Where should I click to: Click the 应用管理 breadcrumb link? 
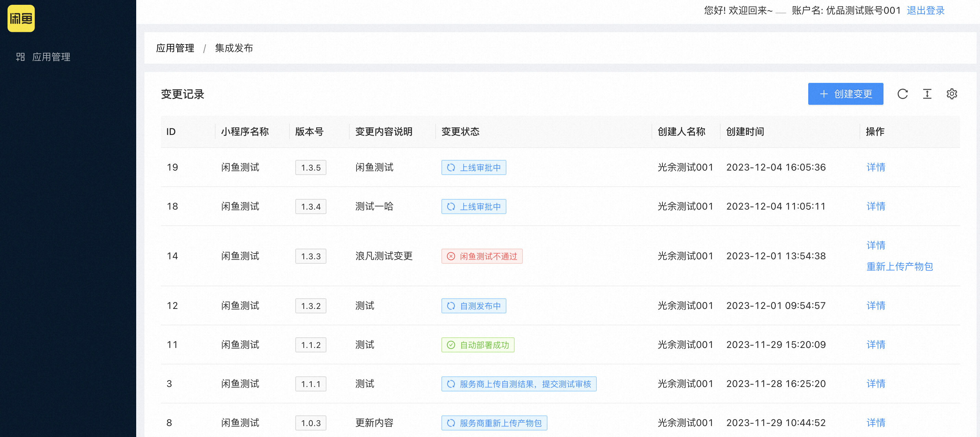175,48
